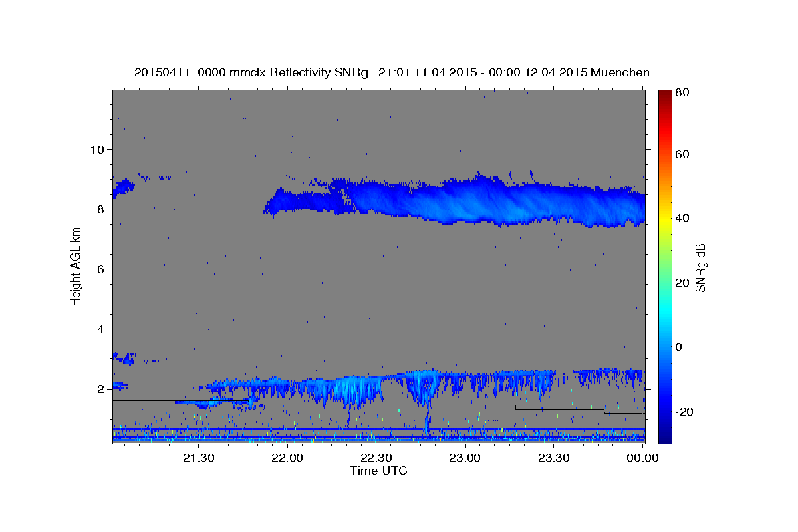Click the 'SNRg dB' colorbar label

coord(700,267)
